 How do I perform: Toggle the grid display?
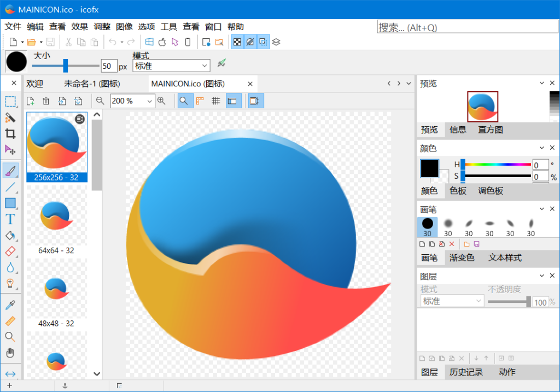point(216,101)
